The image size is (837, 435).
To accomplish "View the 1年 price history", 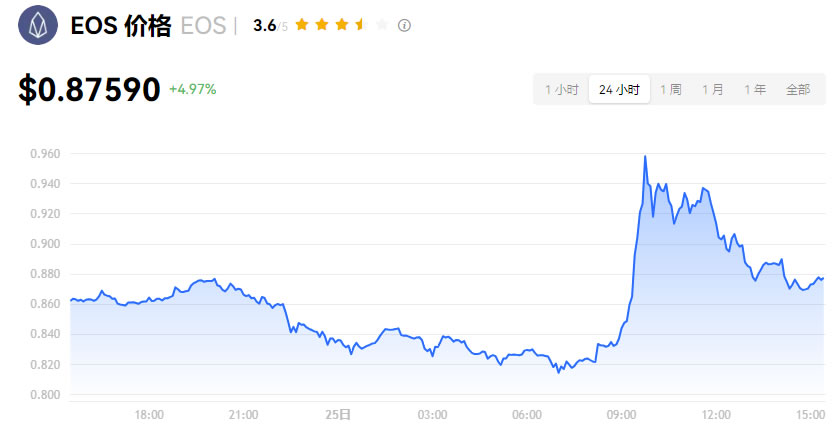I will click(754, 89).
